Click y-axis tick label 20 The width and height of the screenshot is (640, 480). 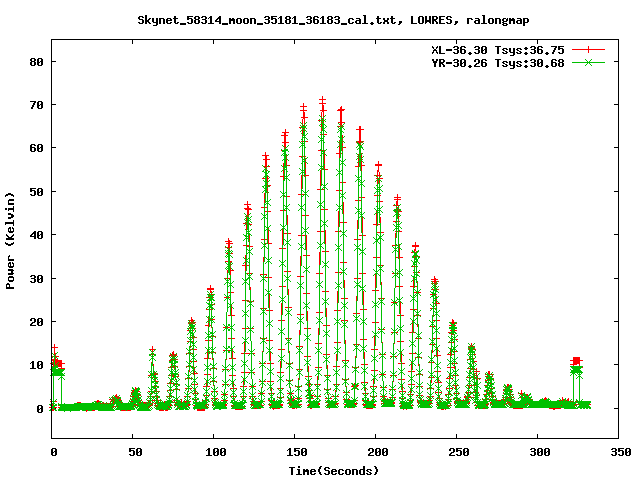(36, 322)
